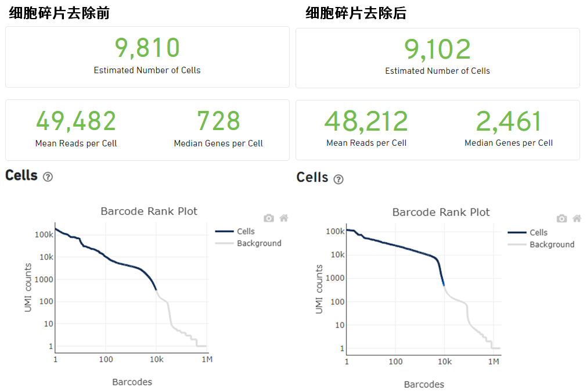Click the left Barcode Rank Plot title
This screenshot has width=587, height=392.
coord(149,211)
